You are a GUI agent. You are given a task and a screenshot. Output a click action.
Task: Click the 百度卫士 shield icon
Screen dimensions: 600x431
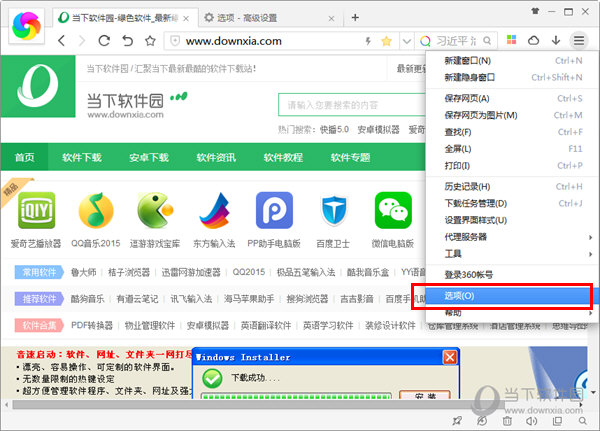(334, 210)
